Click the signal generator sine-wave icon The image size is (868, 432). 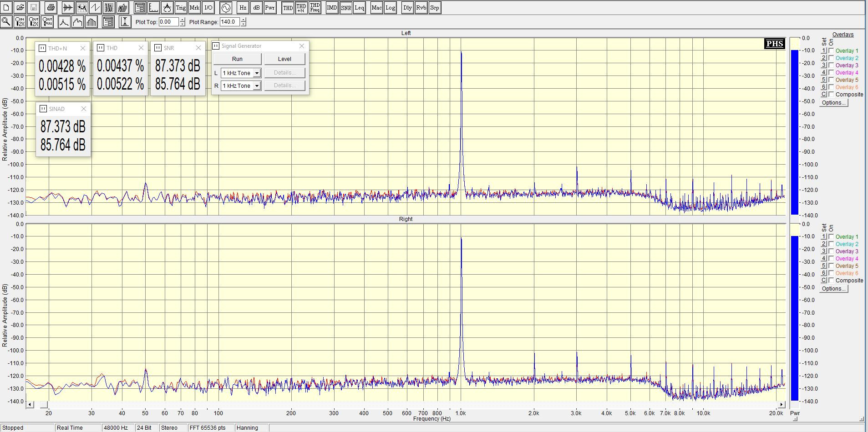tap(226, 8)
